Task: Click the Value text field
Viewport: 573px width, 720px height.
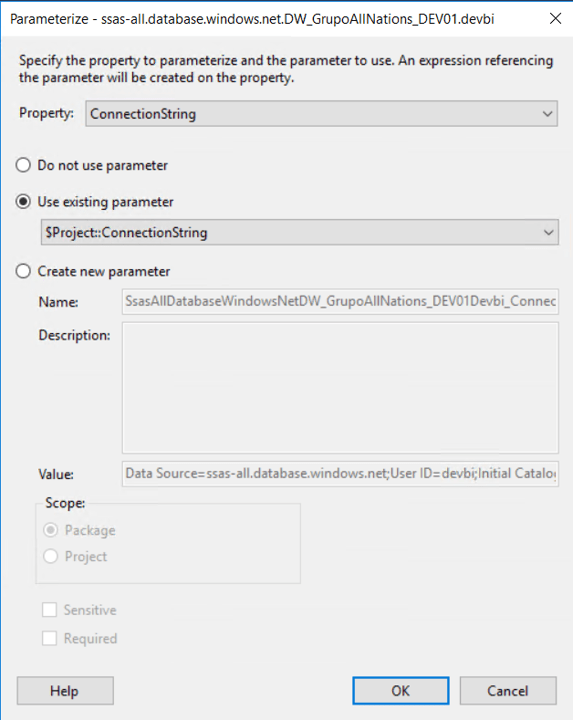Action: (x=340, y=473)
